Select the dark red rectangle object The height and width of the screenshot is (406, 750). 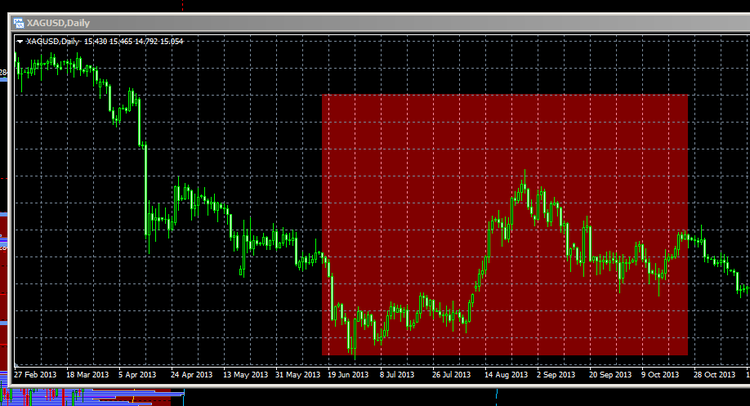pos(505,225)
